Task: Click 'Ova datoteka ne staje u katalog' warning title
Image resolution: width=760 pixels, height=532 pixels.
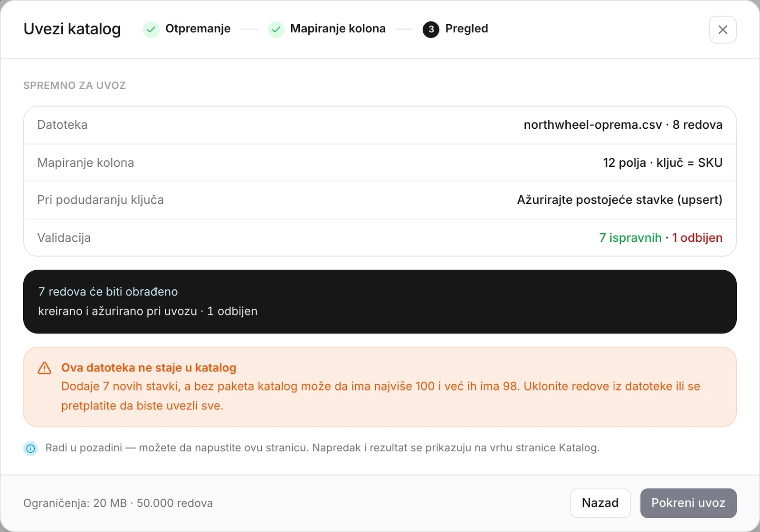Action: click(149, 368)
